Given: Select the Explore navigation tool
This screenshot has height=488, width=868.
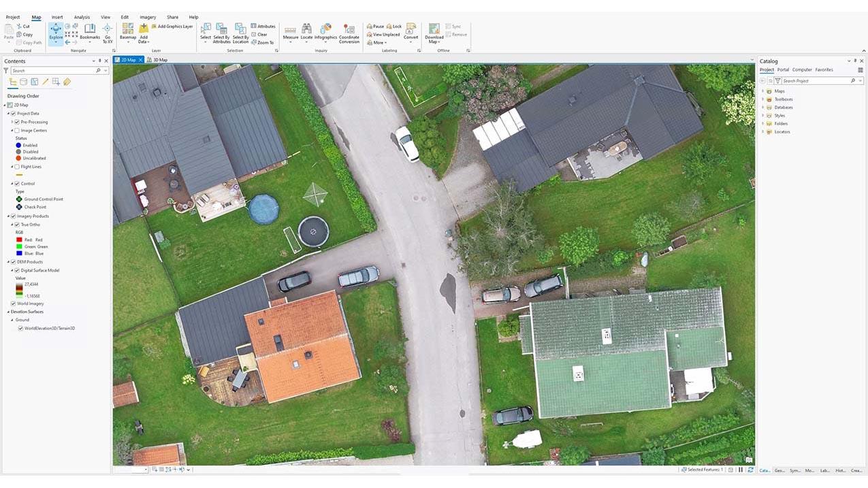Looking at the screenshot, I should (56, 32).
